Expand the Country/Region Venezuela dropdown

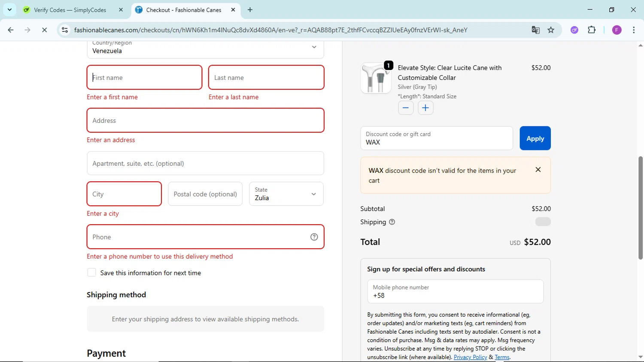[x=205, y=49]
